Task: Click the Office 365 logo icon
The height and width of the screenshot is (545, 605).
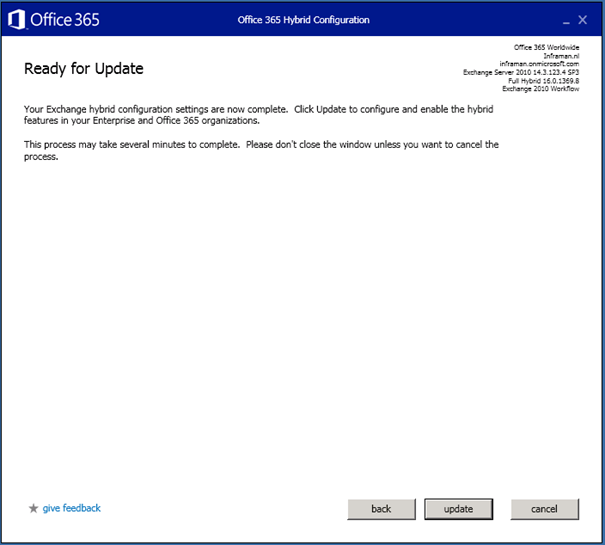Action: [x=16, y=19]
